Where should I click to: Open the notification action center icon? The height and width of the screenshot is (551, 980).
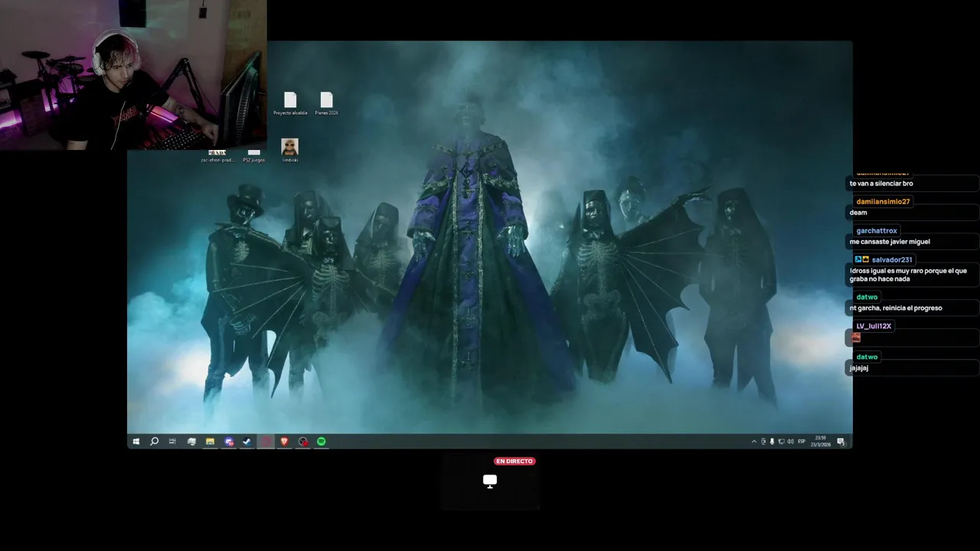841,442
